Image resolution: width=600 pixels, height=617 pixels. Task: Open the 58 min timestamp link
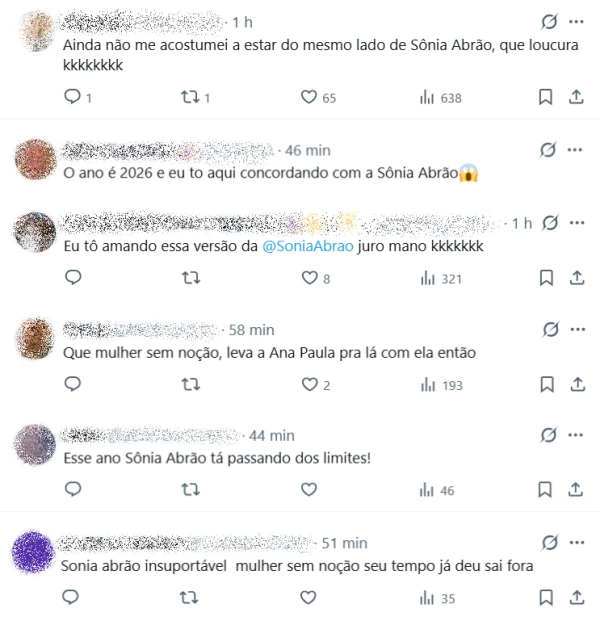[251, 330]
